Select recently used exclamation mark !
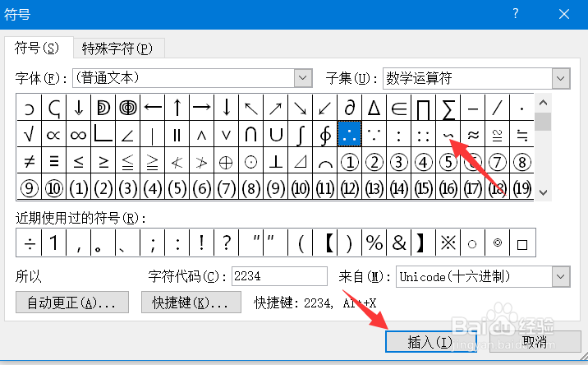The height and width of the screenshot is (365, 588). (x=201, y=243)
